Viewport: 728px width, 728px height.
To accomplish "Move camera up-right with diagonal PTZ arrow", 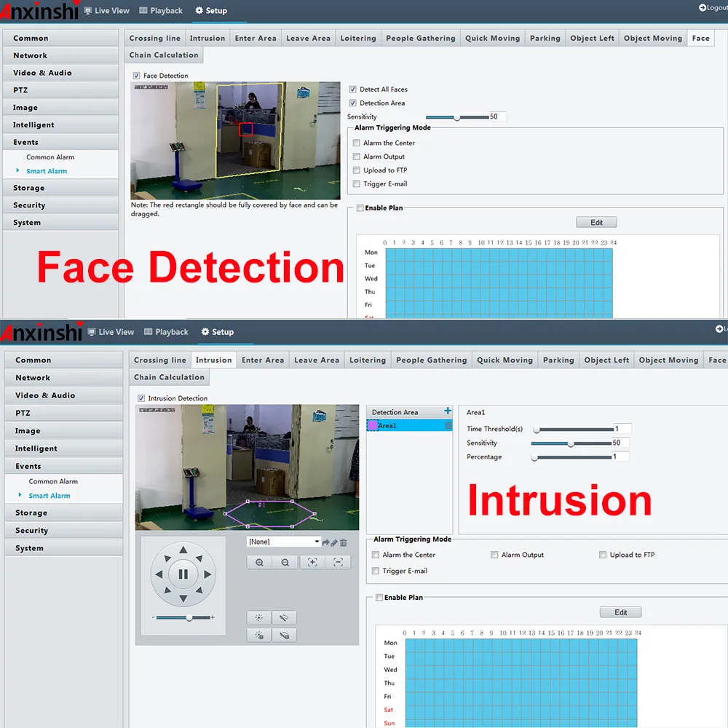I will coord(199,558).
